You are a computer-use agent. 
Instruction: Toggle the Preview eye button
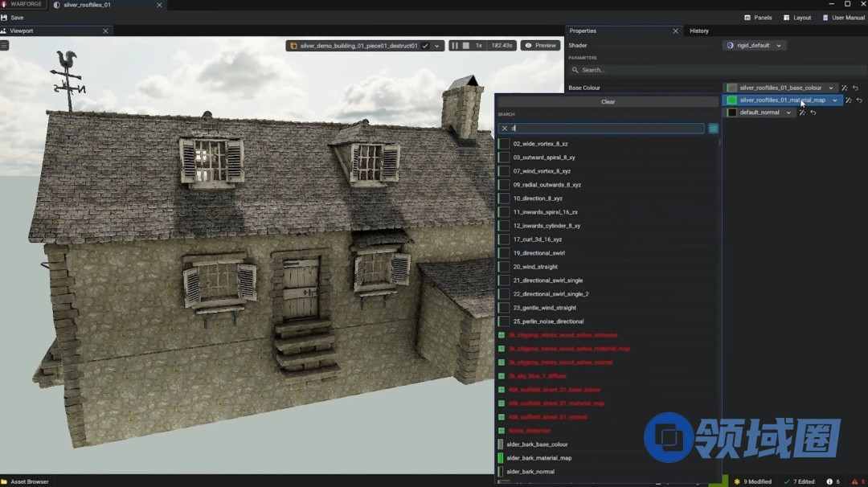[x=540, y=46]
